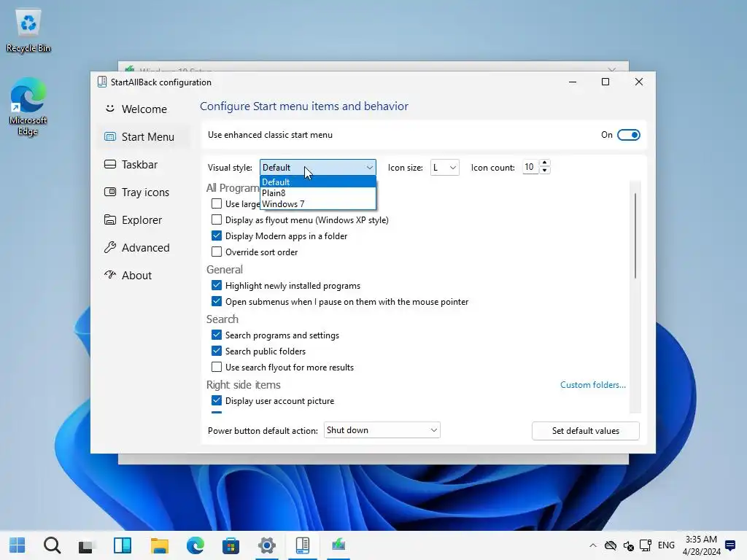Open Task View on taskbar
Screen dimensions: 747x560
pyautogui.click(x=86, y=545)
